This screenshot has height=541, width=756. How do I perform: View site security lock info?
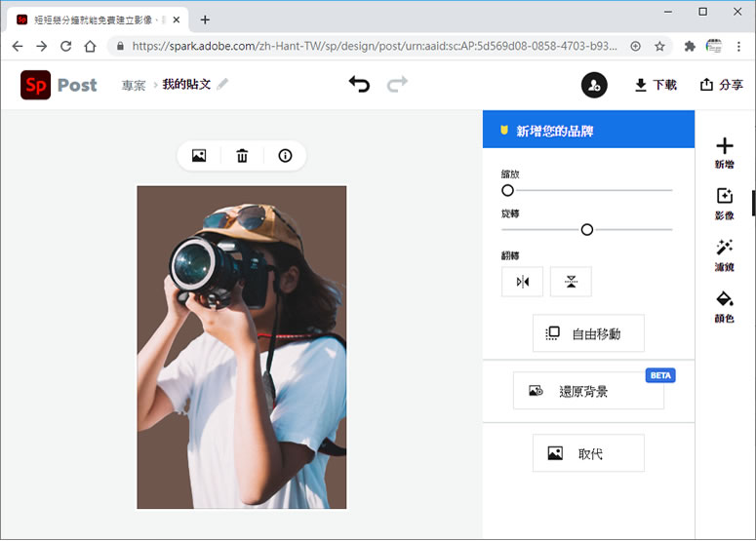point(120,46)
